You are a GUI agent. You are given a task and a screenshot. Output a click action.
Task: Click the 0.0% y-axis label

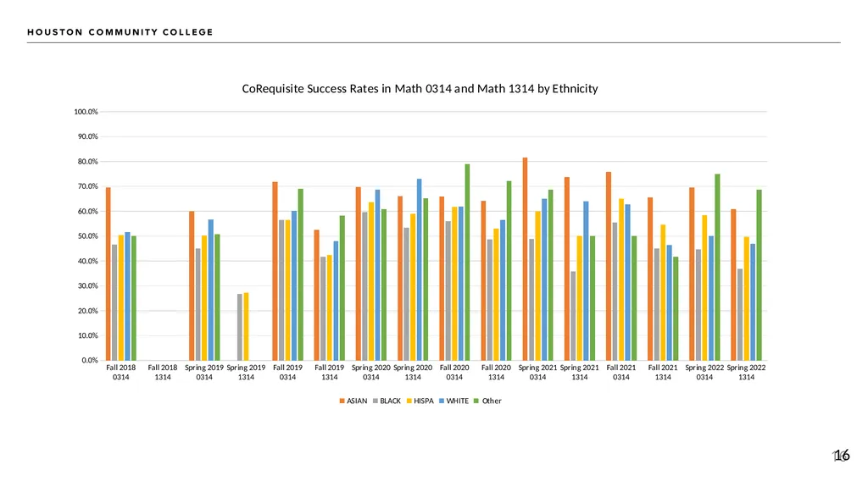pos(90,360)
